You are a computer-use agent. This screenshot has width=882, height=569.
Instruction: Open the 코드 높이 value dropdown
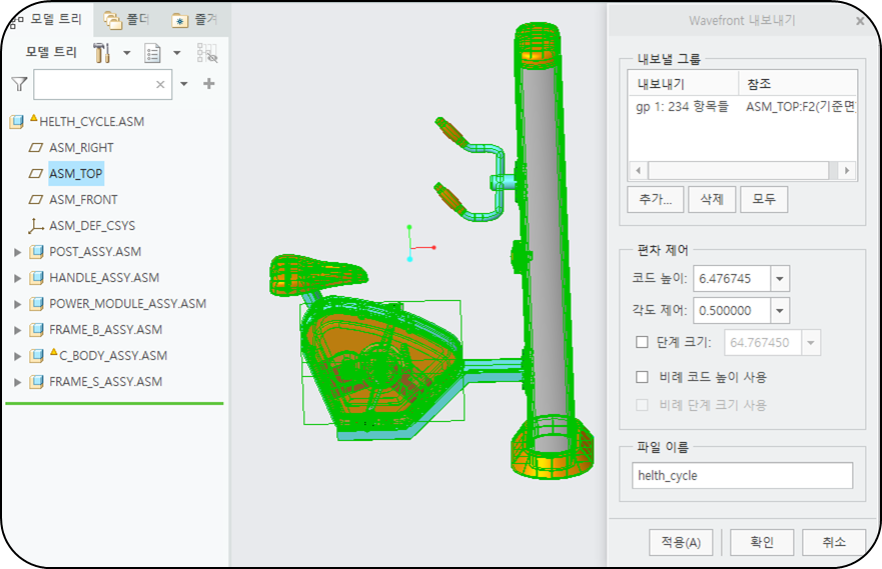click(x=780, y=278)
